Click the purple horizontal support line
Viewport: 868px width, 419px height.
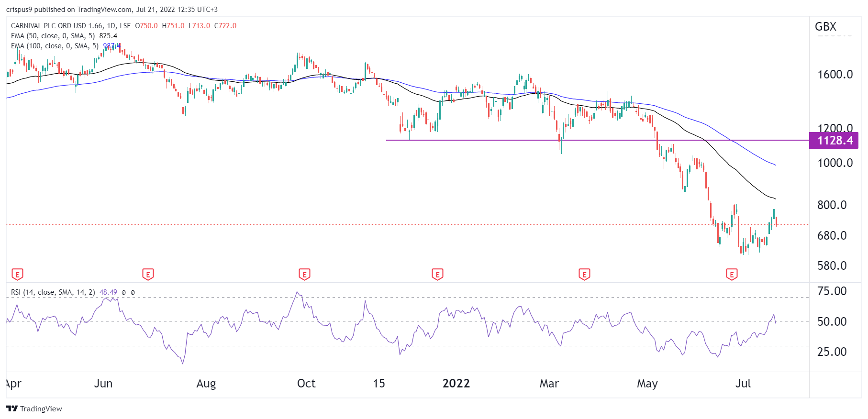click(x=597, y=140)
